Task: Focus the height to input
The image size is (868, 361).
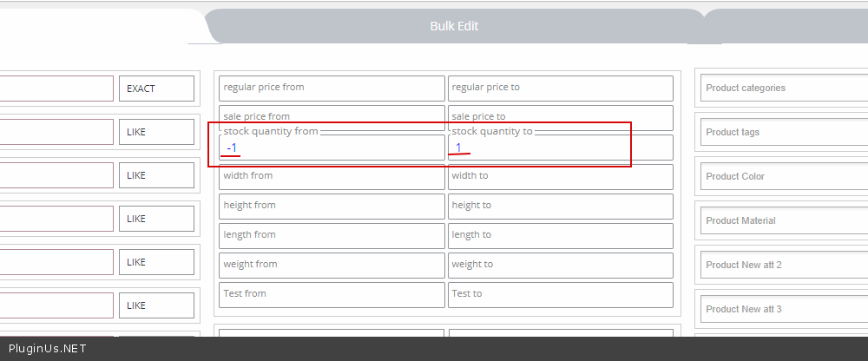Action: pyautogui.click(x=561, y=206)
